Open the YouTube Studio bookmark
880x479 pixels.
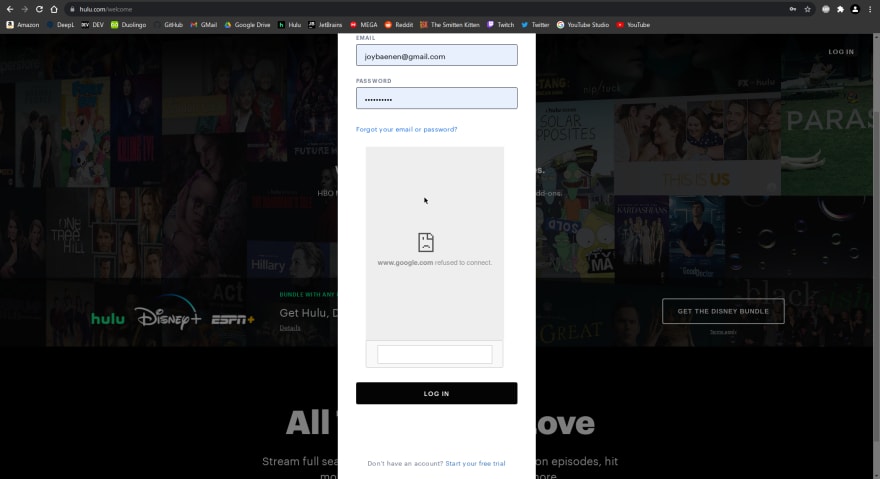(x=583, y=25)
